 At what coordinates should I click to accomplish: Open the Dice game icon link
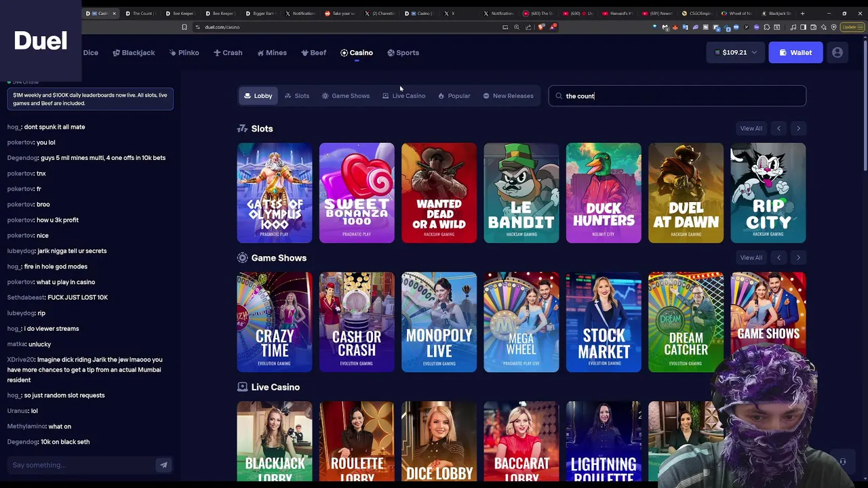tap(90, 52)
